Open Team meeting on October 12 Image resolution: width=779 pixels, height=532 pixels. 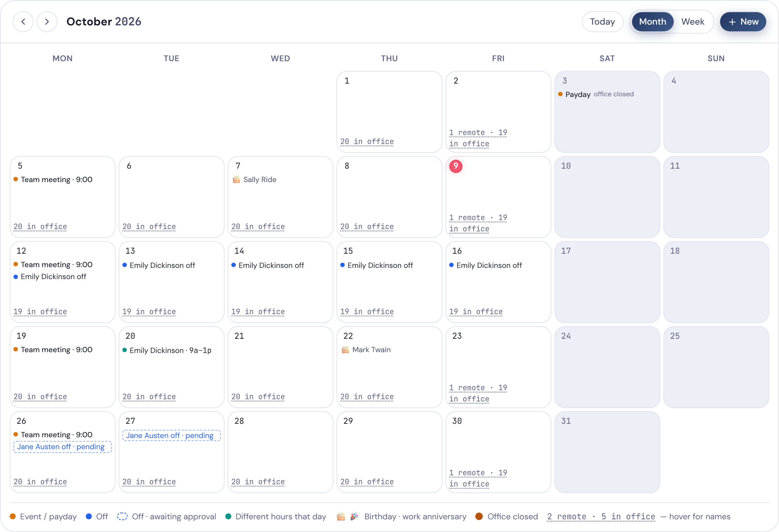pos(53,264)
